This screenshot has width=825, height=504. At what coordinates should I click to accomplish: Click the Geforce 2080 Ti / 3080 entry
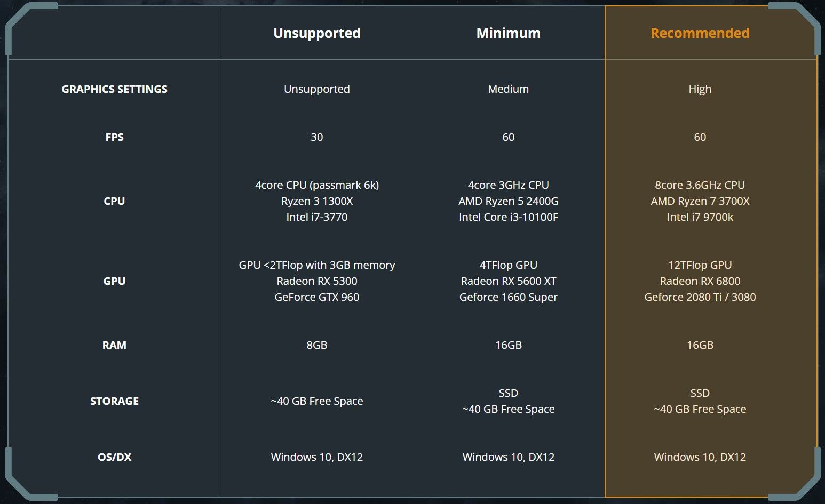pyautogui.click(x=700, y=297)
